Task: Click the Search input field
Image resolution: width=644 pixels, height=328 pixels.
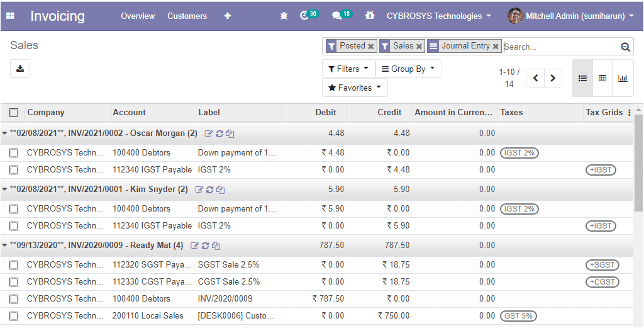Action: tap(561, 47)
